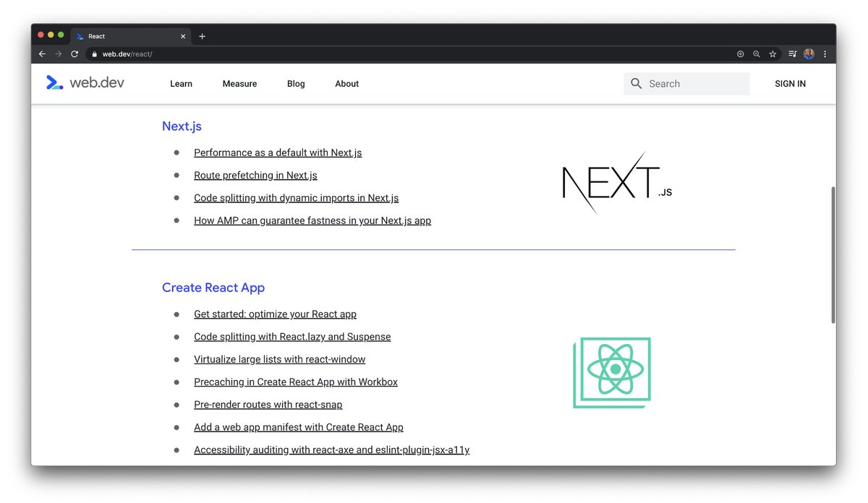Click the SIGN IN button
868x503 pixels.
tap(789, 84)
